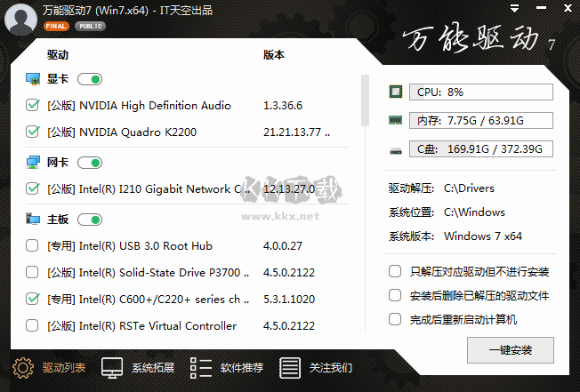This screenshot has height=392, width=580.
Task: Click the 主板 motherboard category icon
Action: (x=33, y=219)
